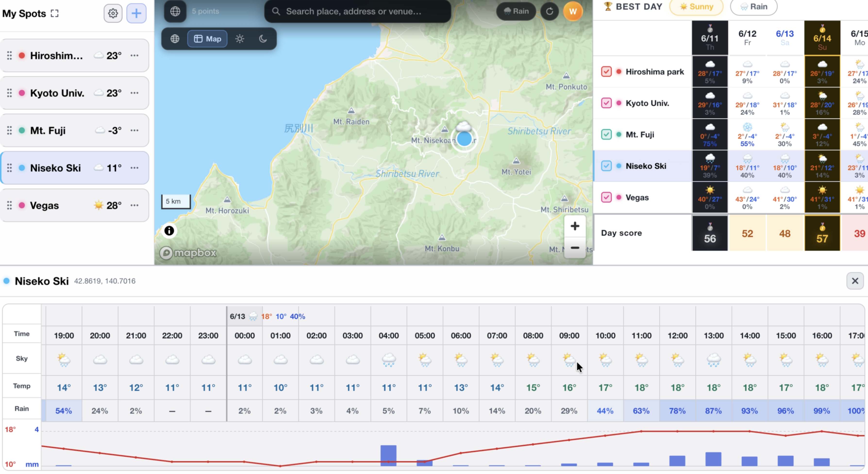This screenshot has width=868, height=474.
Task: Click the 12:00 time column header
Action: 677,336
